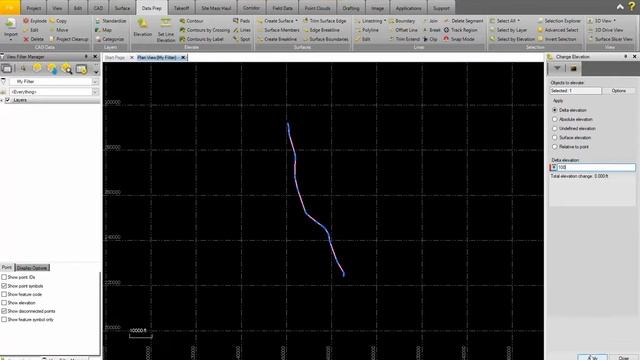Click the Apply button at panel bottom
The width and height of the screenshot is (640, 360).
tap(592, 358)
